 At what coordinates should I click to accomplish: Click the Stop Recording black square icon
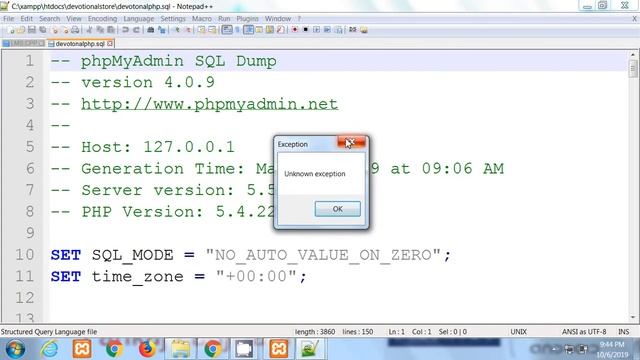click(305, 30)
